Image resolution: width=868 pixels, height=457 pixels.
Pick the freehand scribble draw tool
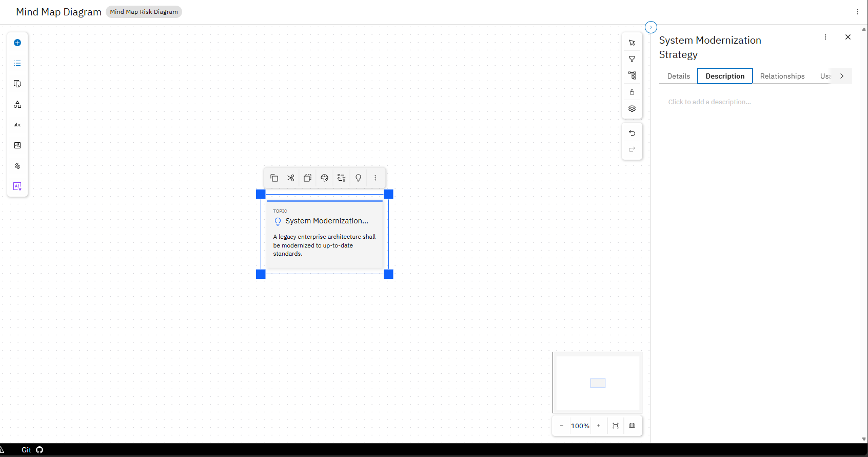click(17, 166)
